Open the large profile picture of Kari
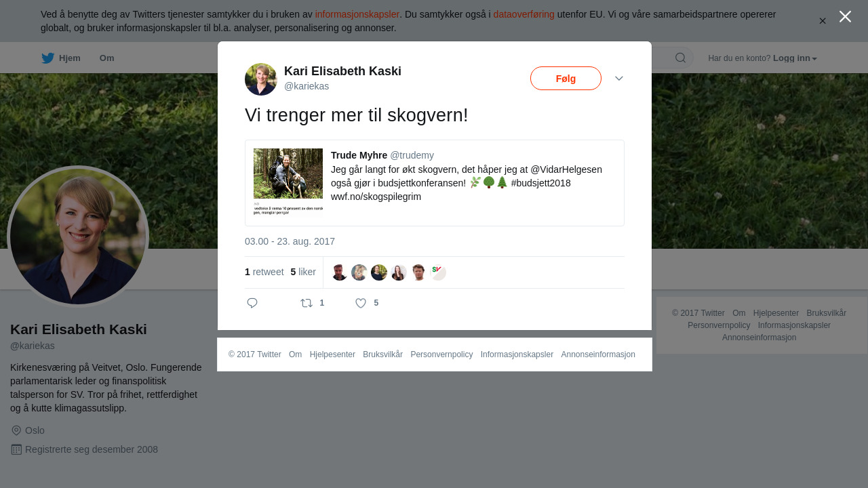This screenshot has height=488, width=868. pos(78,237)
